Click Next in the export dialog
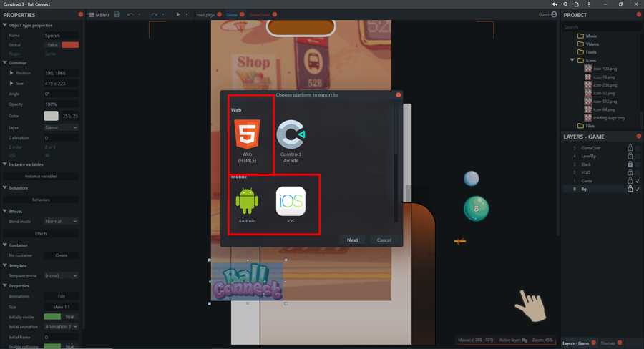The image size is (644, 349). coord(352,240)
